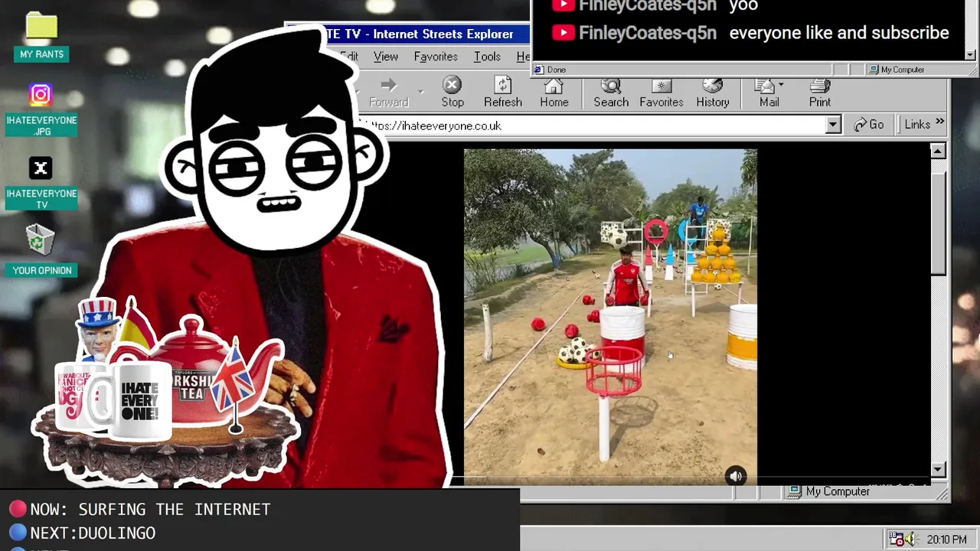The width and height of the screenshot is (980, 551).
Task: Click the Refresh toolbar button
Action: coord(503,92)
